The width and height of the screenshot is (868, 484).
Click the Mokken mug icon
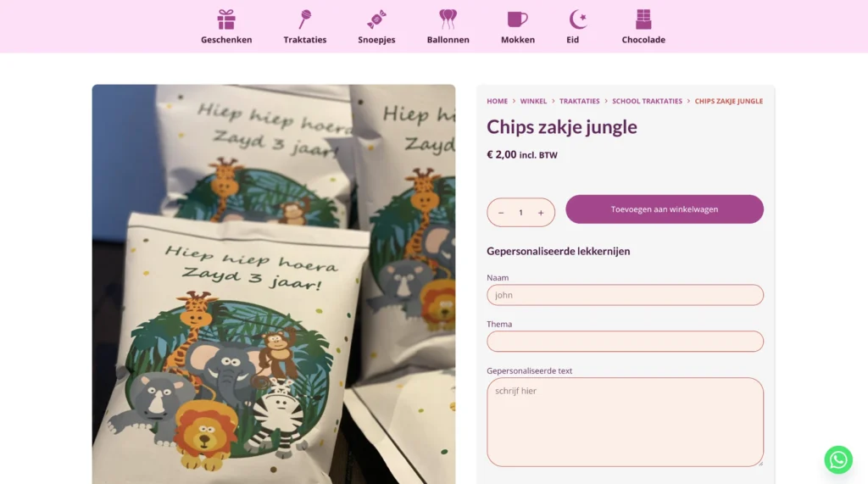point(517,19)
